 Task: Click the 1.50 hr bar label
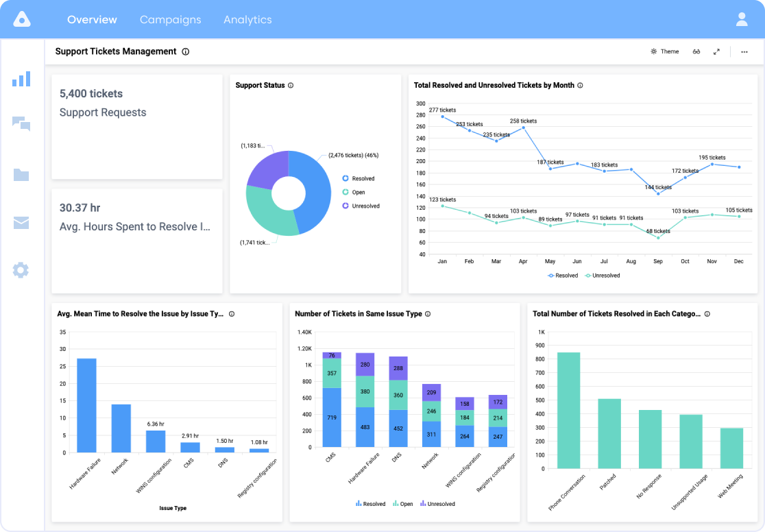tap(225, 442)
